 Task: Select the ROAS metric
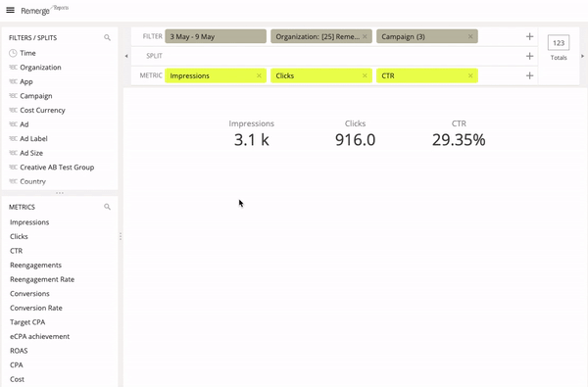(x=19, y=351)
